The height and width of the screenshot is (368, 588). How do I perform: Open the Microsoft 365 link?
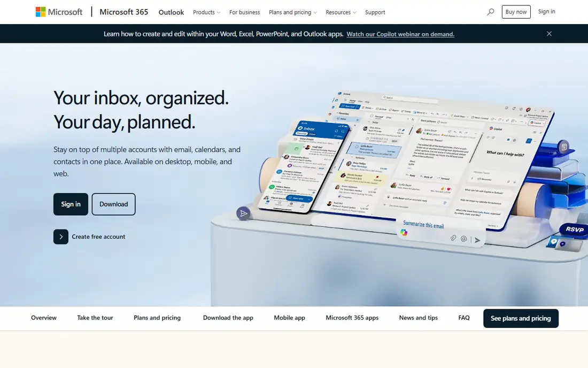tap(124, 12)
